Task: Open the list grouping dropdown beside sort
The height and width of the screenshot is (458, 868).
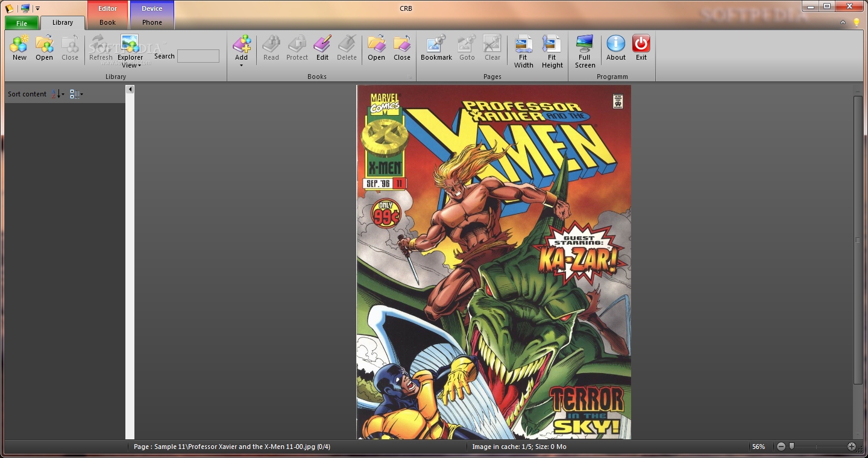Action: coord(76,94)
